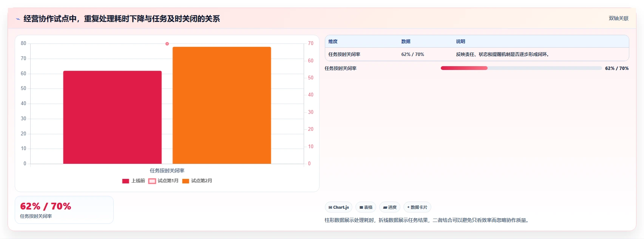Toggle the 上线前 legend swatch
644x239 pixels.
125,181
